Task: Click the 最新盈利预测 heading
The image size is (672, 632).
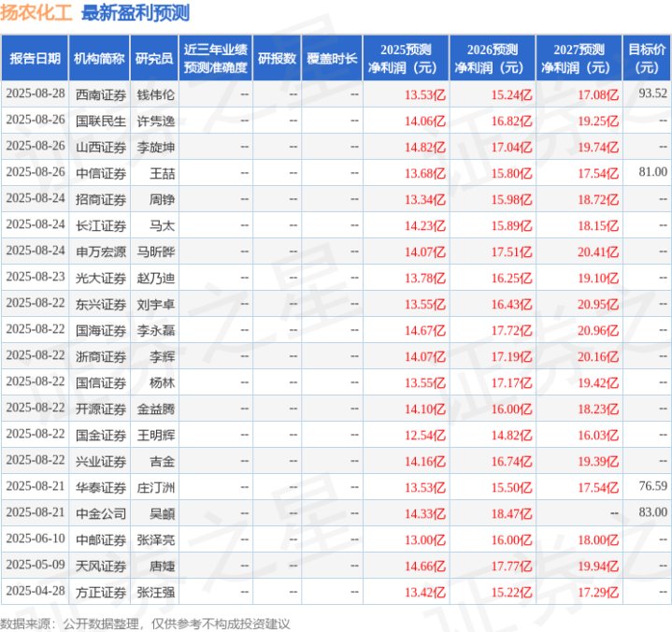Action: (136, 13)
